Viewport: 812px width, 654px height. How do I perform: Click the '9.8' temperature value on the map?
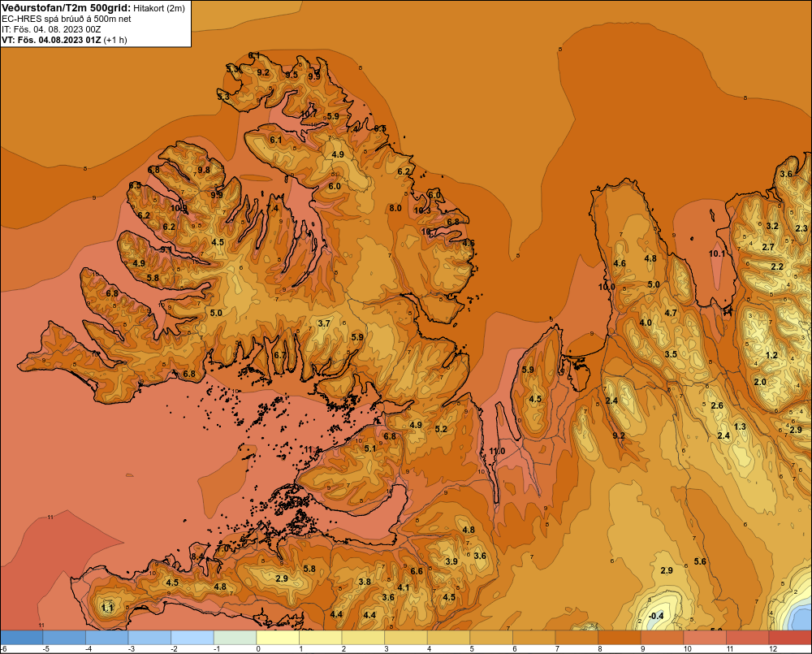click(x=204, y=170)
